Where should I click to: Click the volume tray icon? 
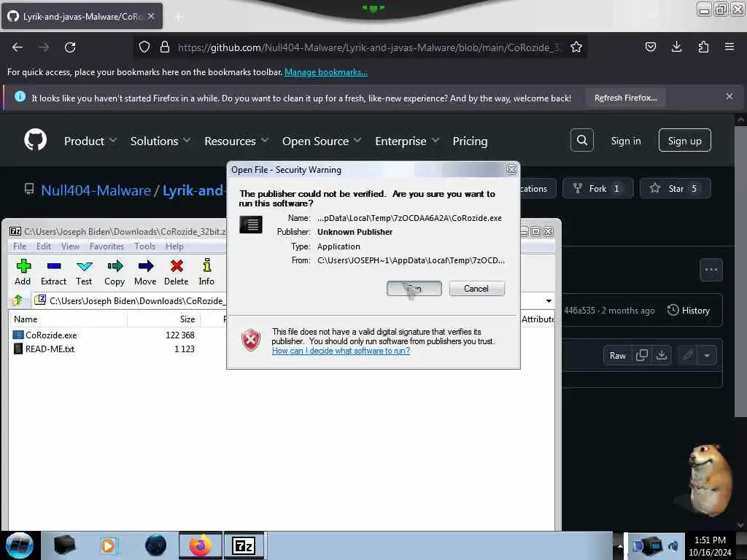click(673, 545)
